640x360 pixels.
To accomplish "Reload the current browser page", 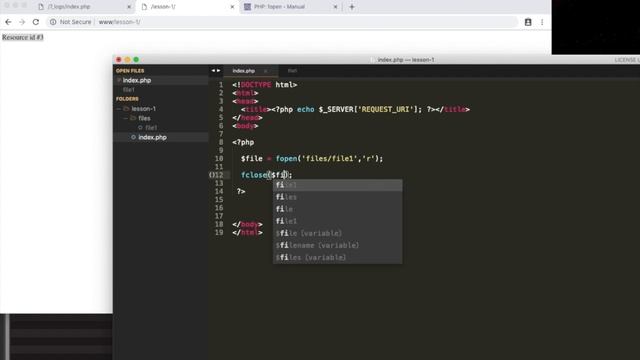I will pyautogui.click(x=36, y=22).
